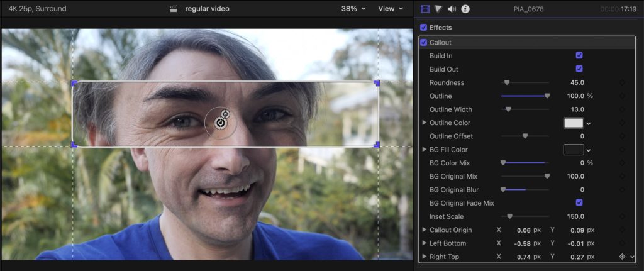The height and width of the screenshot is (271, 644).
Task: Click the Outline percentage slider
Action: coord(525,96)
